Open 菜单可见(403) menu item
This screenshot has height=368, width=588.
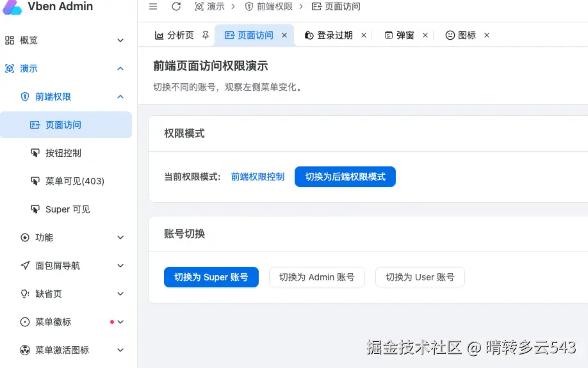(x=66, y=181)
